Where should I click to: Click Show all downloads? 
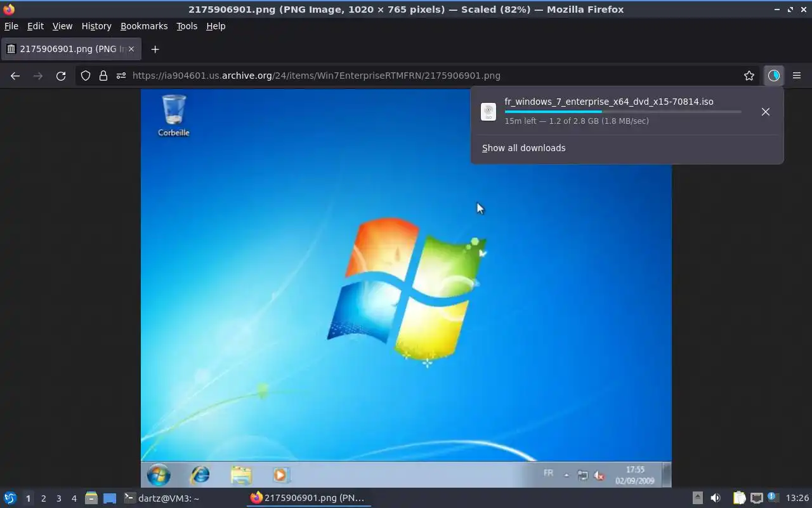click(x=523, y=148)
